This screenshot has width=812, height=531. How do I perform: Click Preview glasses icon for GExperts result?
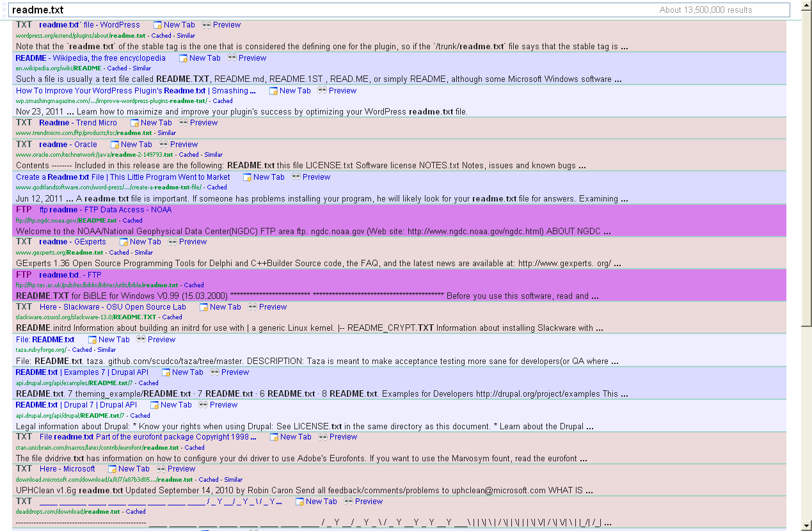coord(173,242)
